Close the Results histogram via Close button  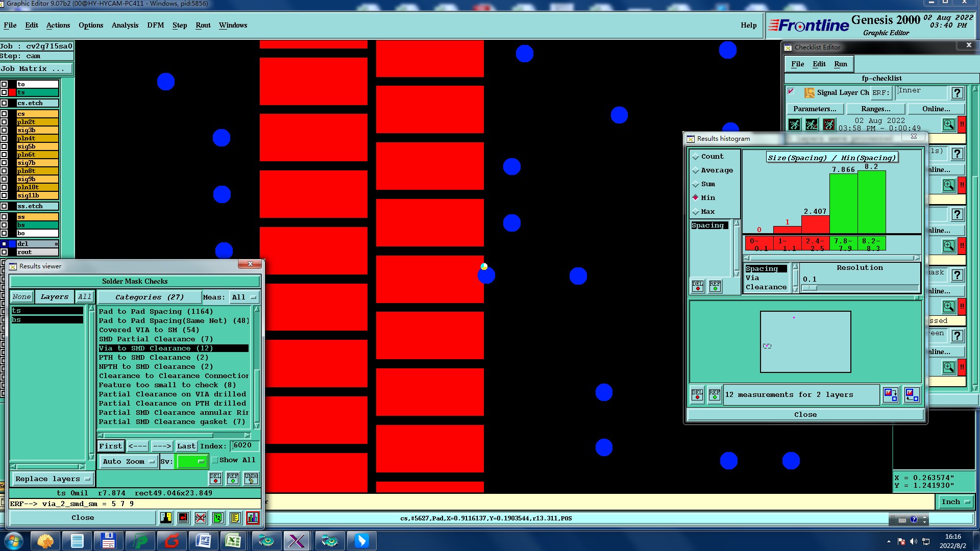(x=805, y=415)
